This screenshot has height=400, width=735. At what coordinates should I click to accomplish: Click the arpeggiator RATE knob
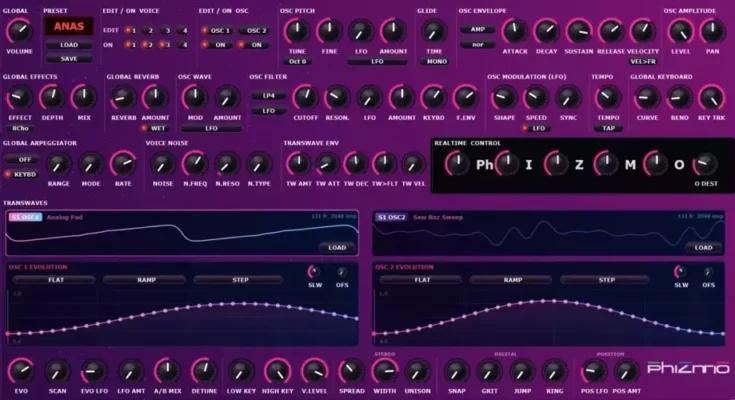click(123, 164)
